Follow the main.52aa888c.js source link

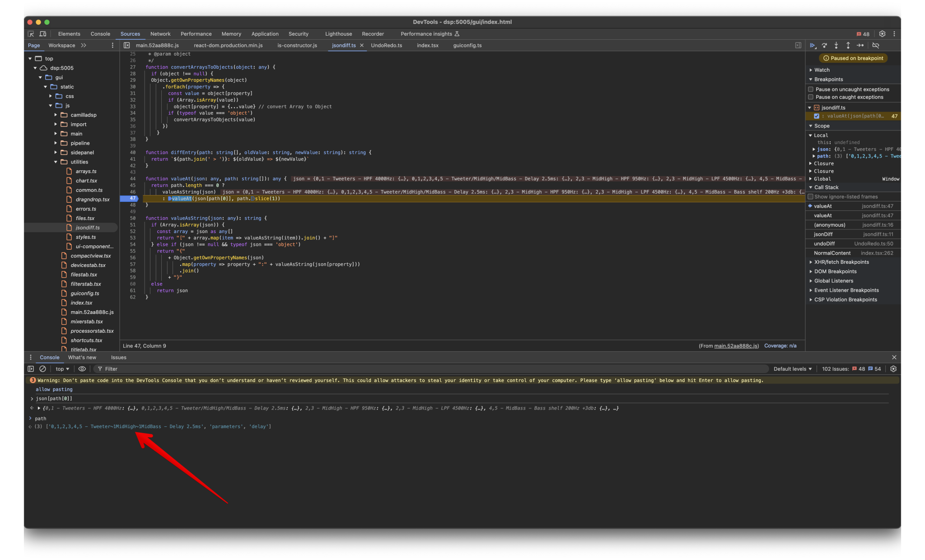coord(736,346)
